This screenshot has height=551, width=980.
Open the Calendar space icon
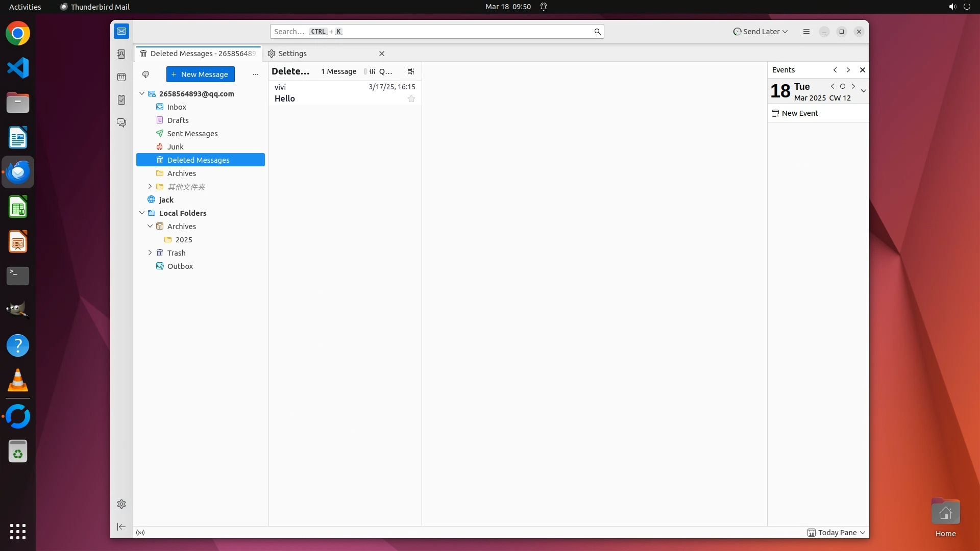click(x=121, y=77)
